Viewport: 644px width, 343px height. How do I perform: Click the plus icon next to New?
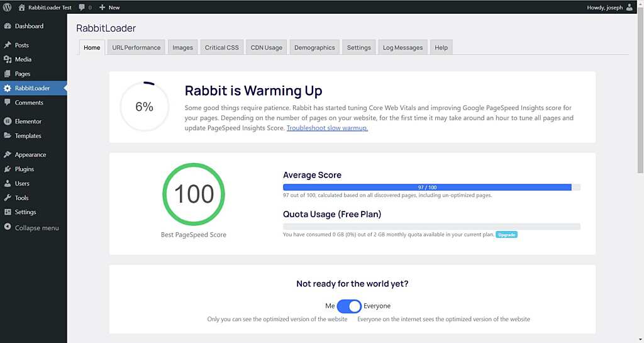[103, 8]
